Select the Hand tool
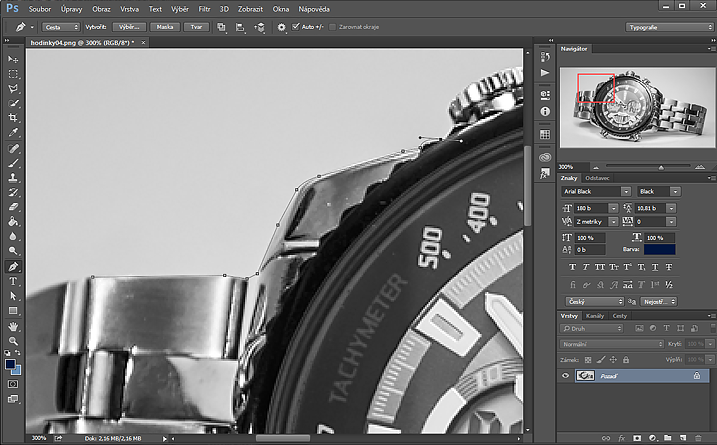Screen dimensions: 717x445 coord(13,326)
